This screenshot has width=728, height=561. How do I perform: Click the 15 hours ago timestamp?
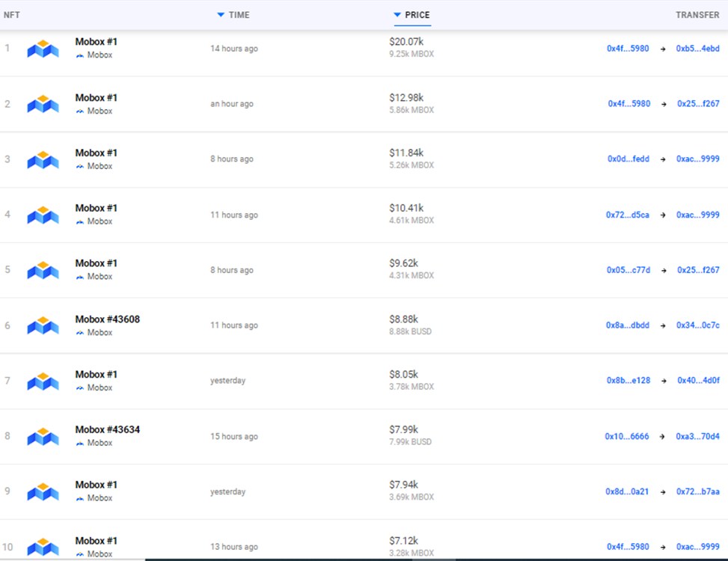point(234,436)
